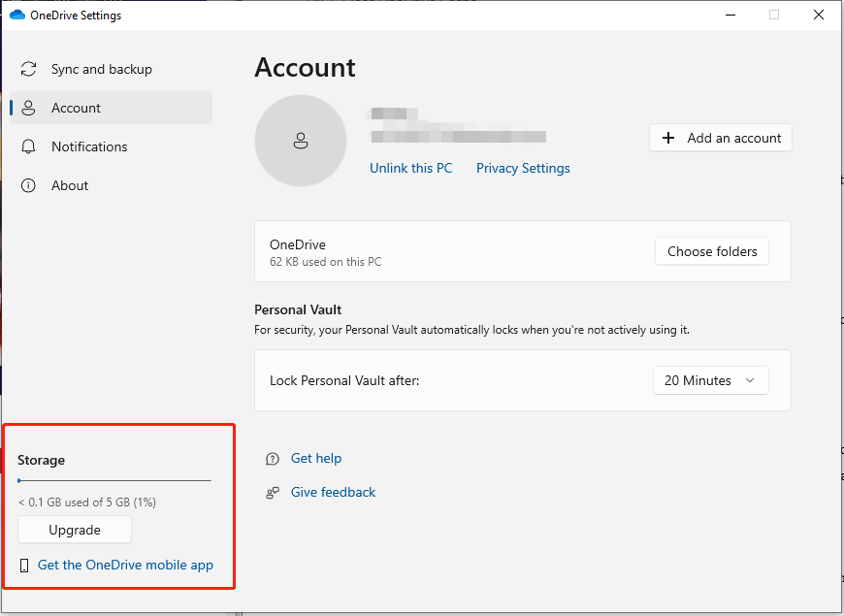The width and height of the screenshot is (844, 616).
Task: Switch to the Notifications section
Action: point(89,147)
